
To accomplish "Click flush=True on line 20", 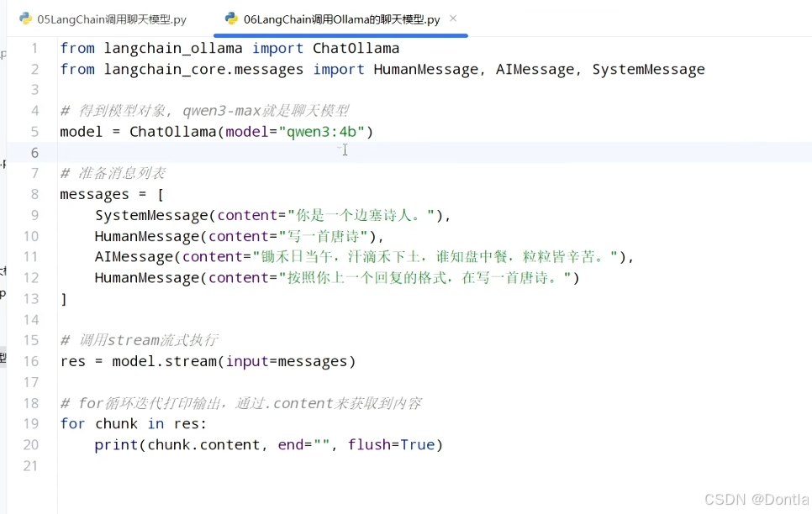I will (x=391, y=444).
